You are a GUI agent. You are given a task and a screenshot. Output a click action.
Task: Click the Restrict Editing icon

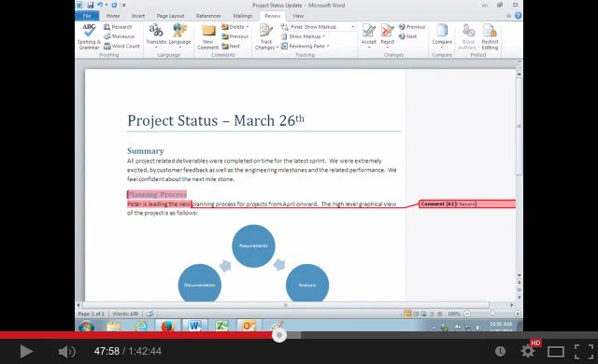point(490,36)
